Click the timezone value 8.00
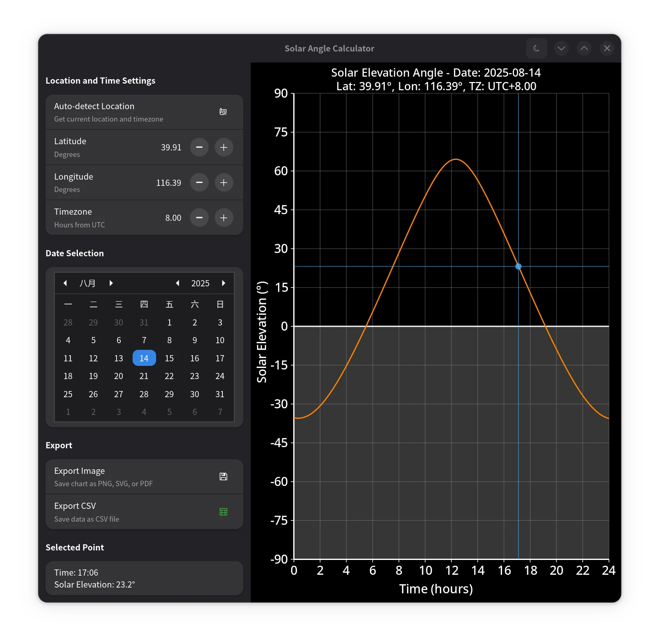This screenshot has height=644, width=659. 173,218
